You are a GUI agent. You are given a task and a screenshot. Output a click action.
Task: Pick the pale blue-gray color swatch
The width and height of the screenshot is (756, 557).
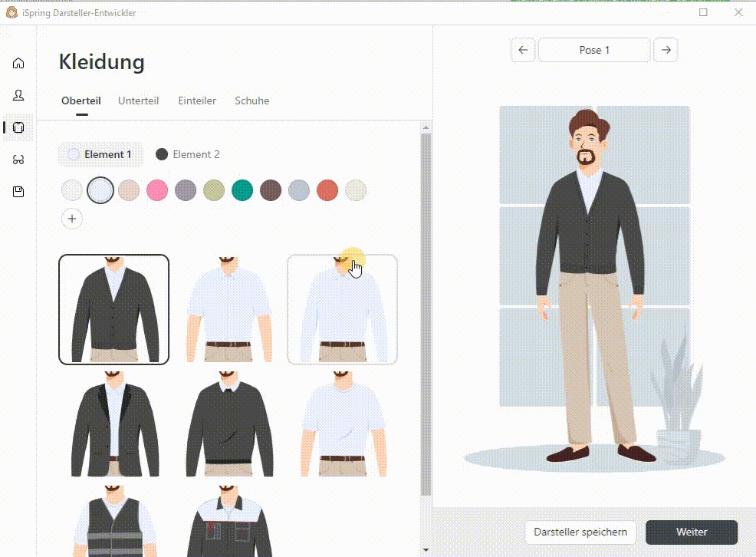[x=299, y=190]
